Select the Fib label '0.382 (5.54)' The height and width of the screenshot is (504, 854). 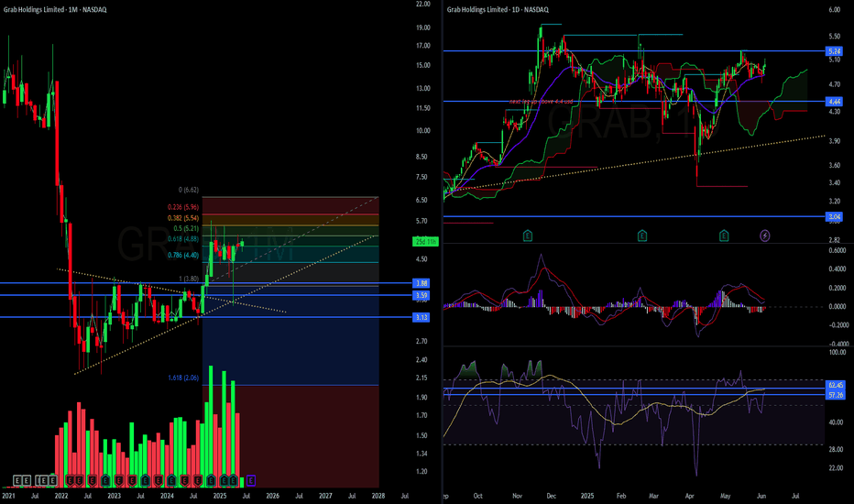[183, 218]
